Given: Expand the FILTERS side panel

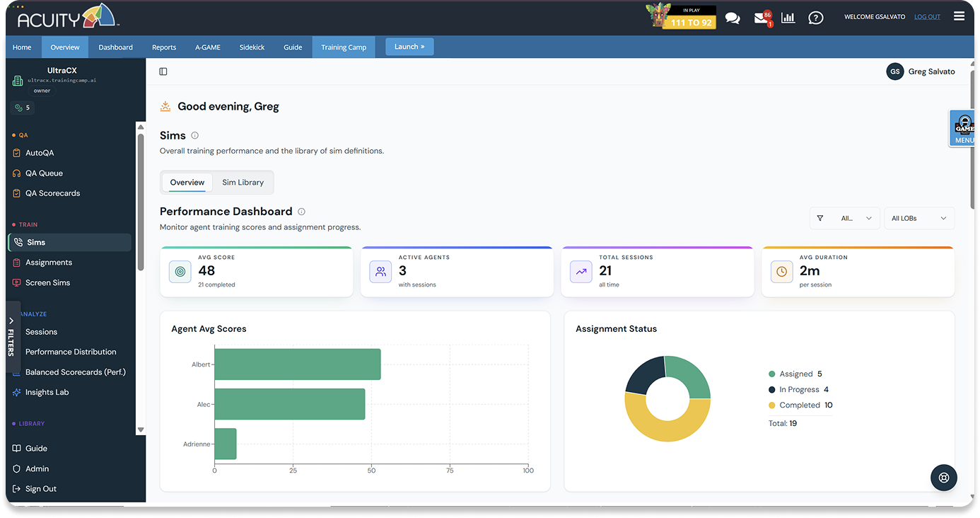Looking at the screenshot, I should 11,337.
